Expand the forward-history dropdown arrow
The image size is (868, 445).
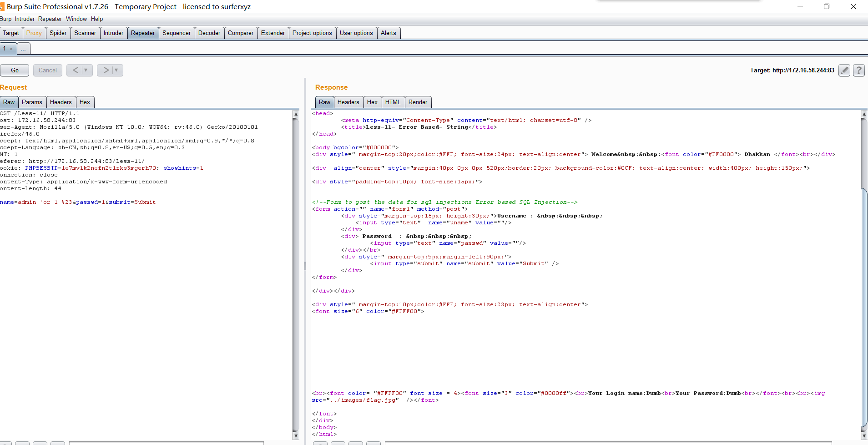click(116, 70)
